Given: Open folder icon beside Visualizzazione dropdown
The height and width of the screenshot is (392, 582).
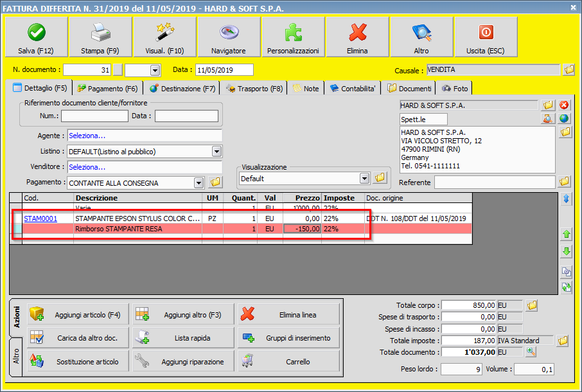Looking at the screenshot, I should (x=380, y=178).
